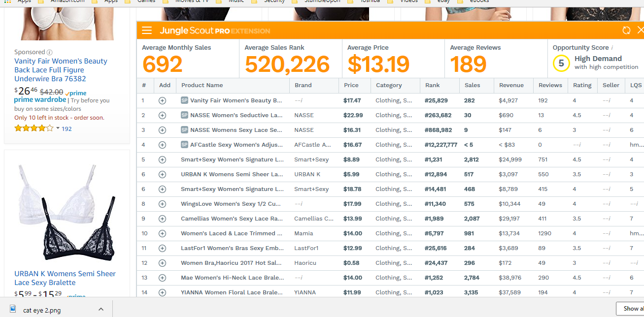The height and width of the screenshot is (317, 644).
Task: Sort table by Rating column
Action: (582, 85)
